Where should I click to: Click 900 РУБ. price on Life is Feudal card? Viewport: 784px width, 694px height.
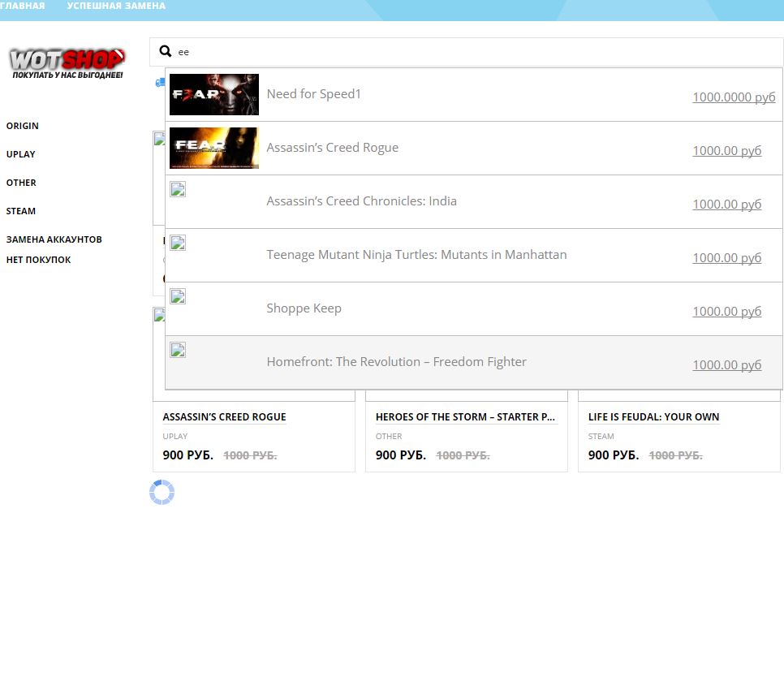pyautogui.click(x=614, y=455)
